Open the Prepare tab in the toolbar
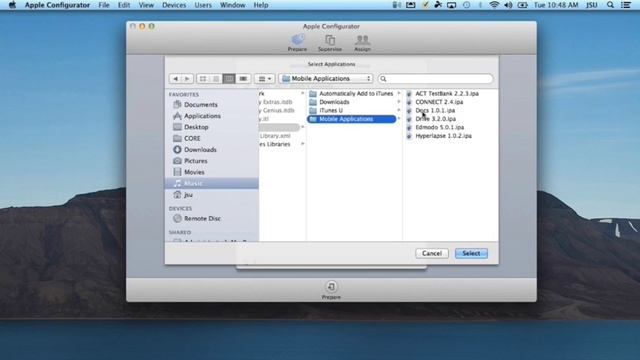Screen dimensions: 640x360 pos(297,43)
